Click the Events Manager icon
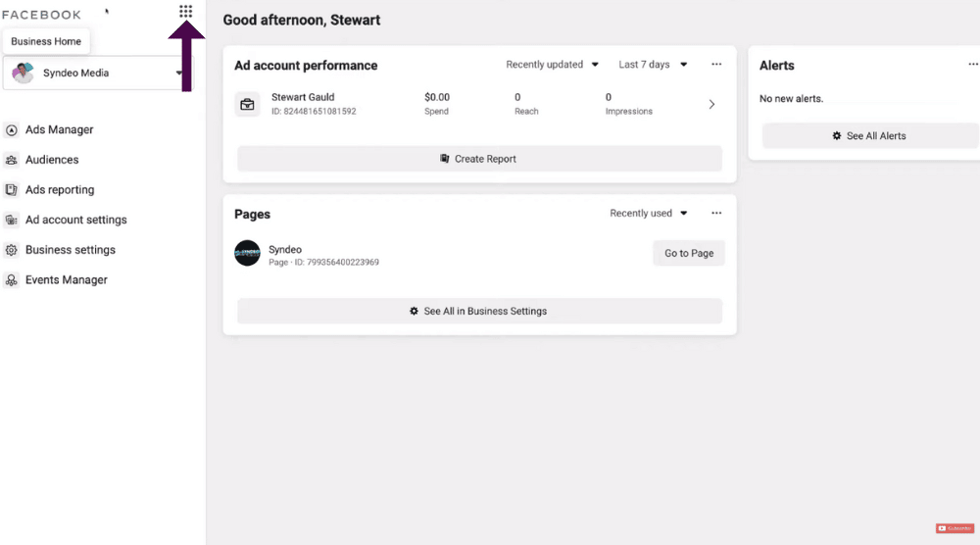The height and width of the screenshot is (545, 980). pyautogui.click(x=11, y=280)
